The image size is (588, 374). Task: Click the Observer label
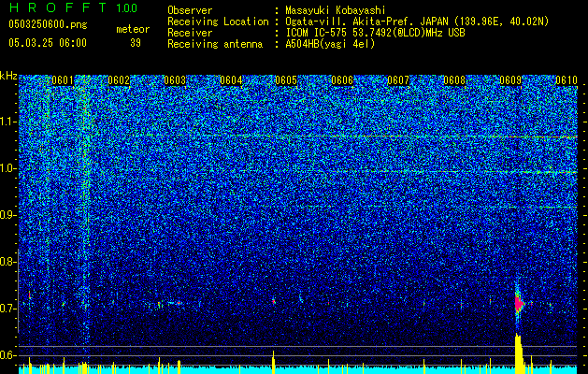click(x=190, y=10)
